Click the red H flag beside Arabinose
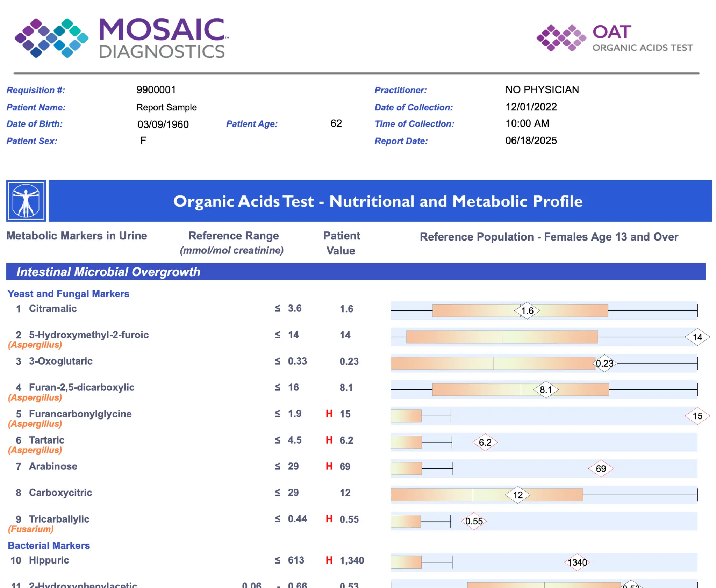 329,466
